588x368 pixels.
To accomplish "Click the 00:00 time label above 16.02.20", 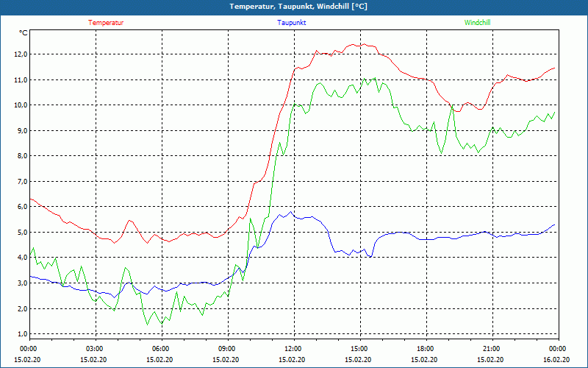I will [x=557, y=348].
